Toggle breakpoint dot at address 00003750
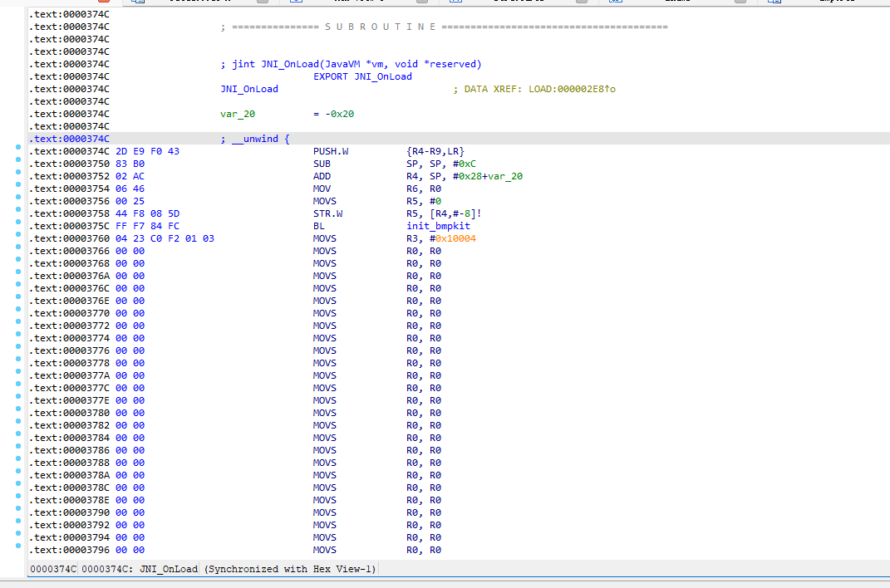The image size is (890, 588). tap(18, 159)
